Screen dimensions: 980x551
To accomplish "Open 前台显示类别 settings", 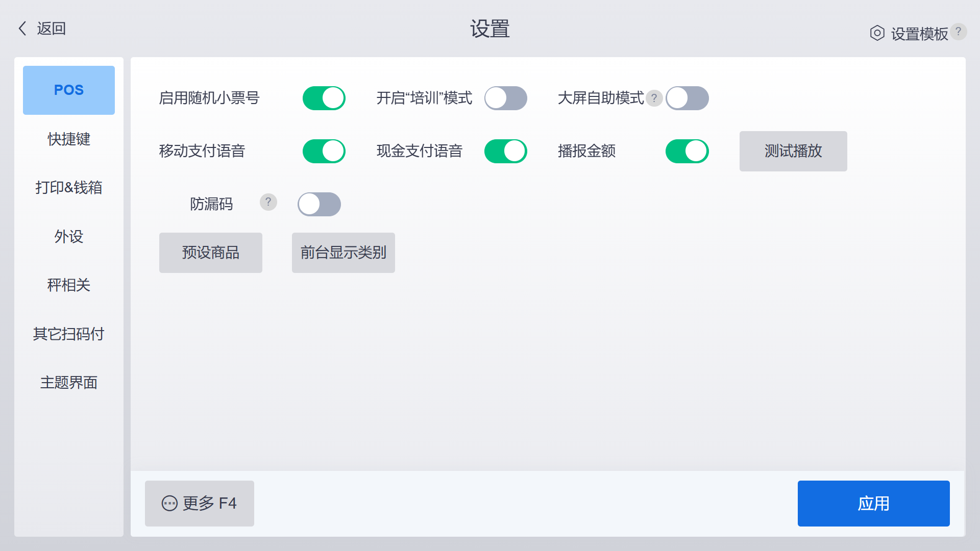I will [343, 253].
